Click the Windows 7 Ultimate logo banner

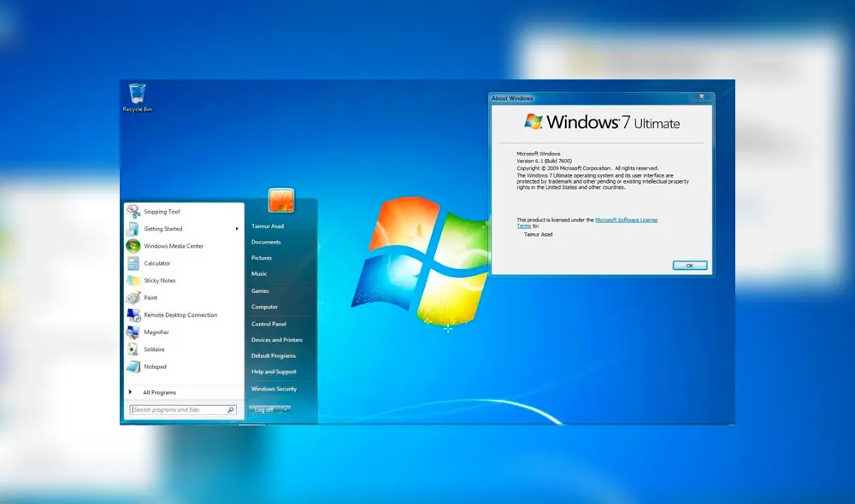tap(602, 122)
